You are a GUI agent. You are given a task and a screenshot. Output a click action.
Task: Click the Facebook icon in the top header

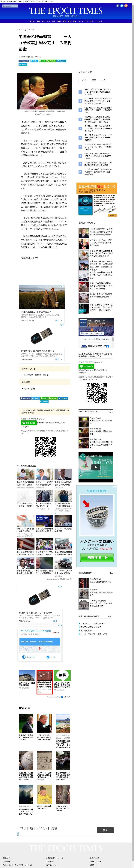(x=118, y=6)
